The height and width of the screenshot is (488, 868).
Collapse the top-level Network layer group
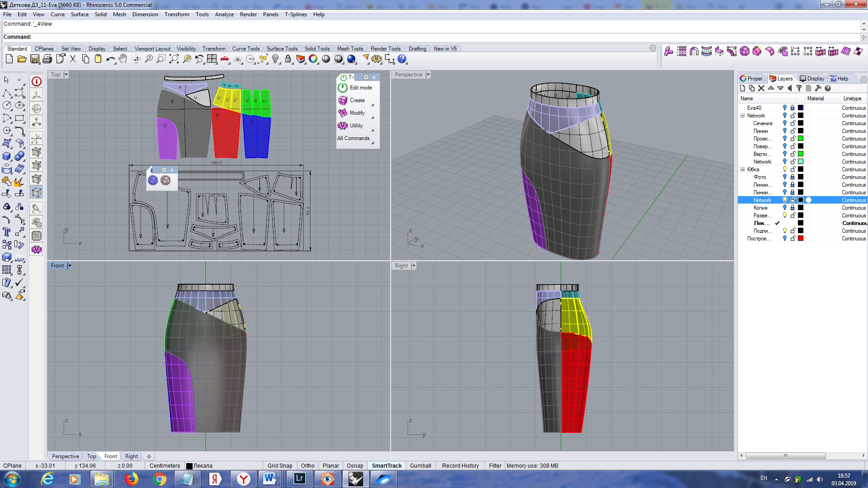click(742, 116)
